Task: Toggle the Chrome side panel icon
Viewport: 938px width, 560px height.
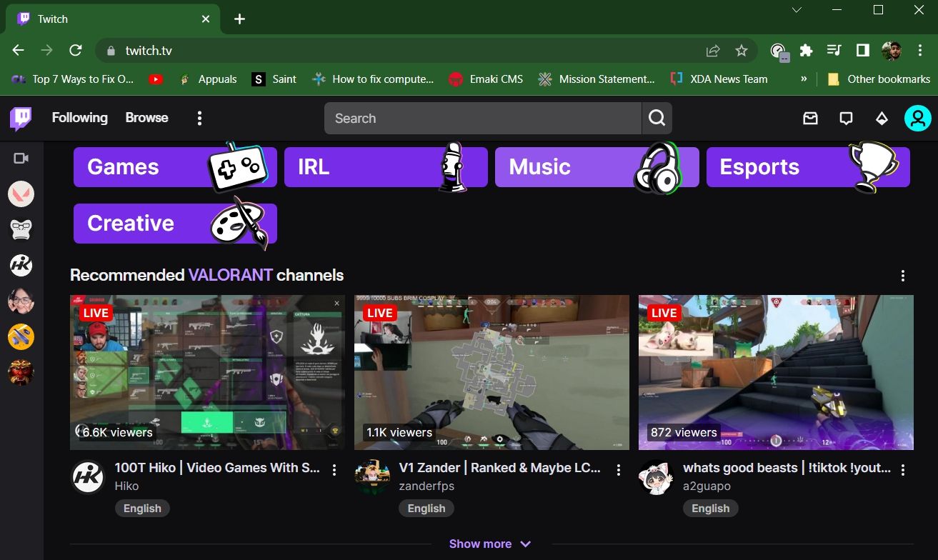Action: coord(863,51)
